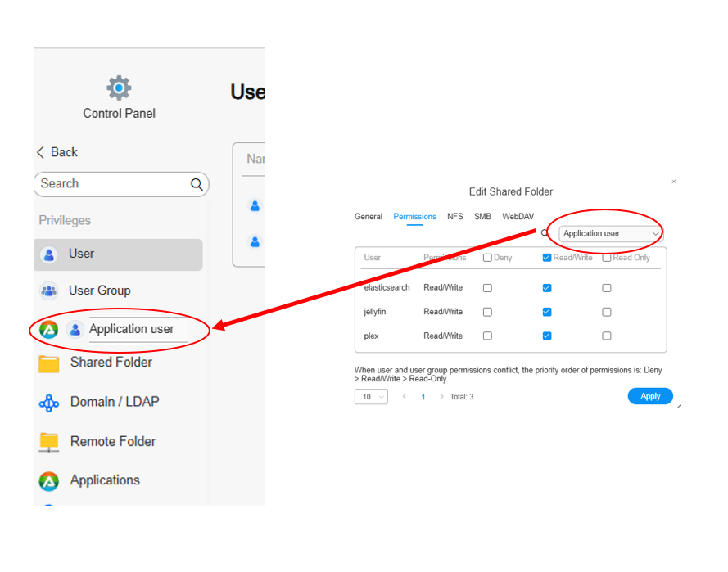Switch to the General tab

point(369,217)
